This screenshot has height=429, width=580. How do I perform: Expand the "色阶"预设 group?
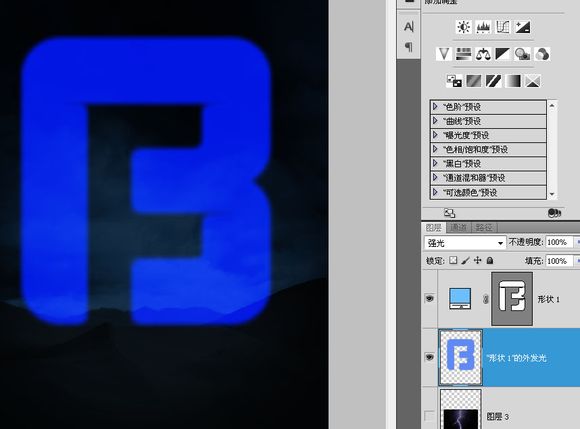click(x=435, y=107)
